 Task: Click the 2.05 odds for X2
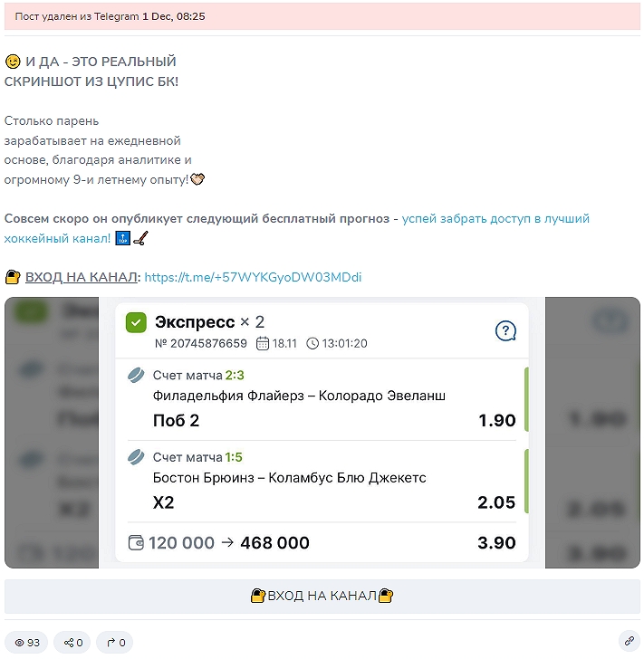pos(496,502)
